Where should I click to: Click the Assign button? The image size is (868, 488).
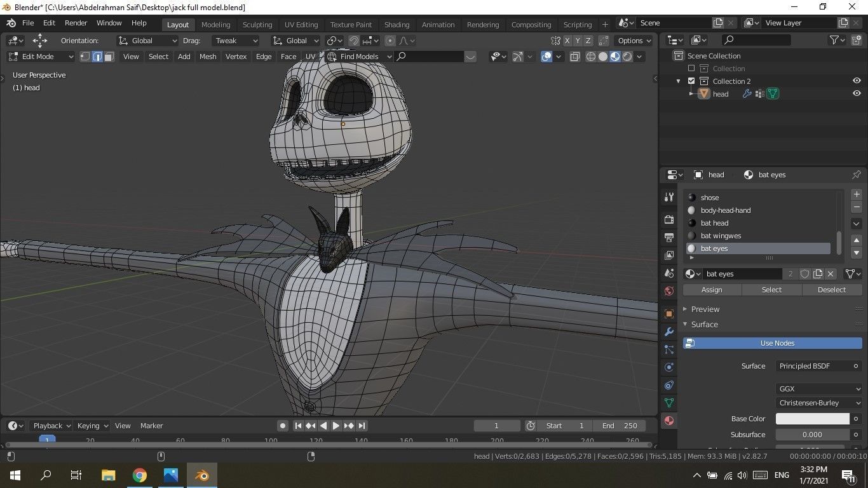(712, 290)
